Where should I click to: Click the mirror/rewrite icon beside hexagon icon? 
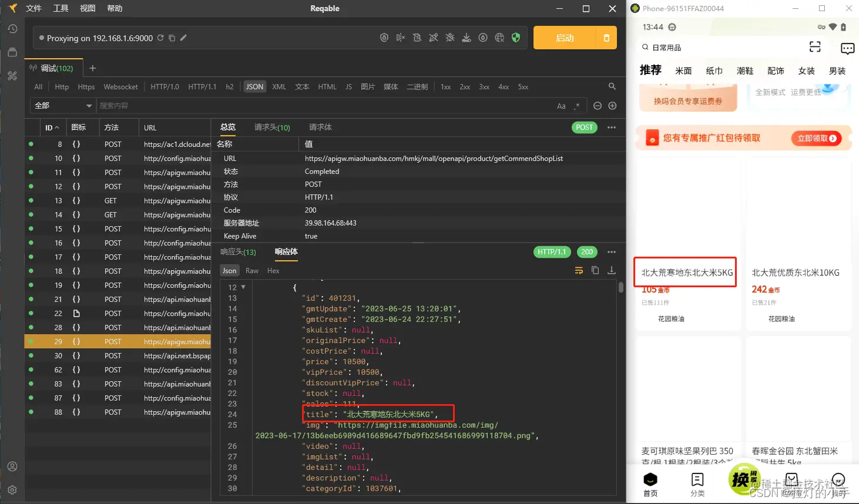point(401,38)
